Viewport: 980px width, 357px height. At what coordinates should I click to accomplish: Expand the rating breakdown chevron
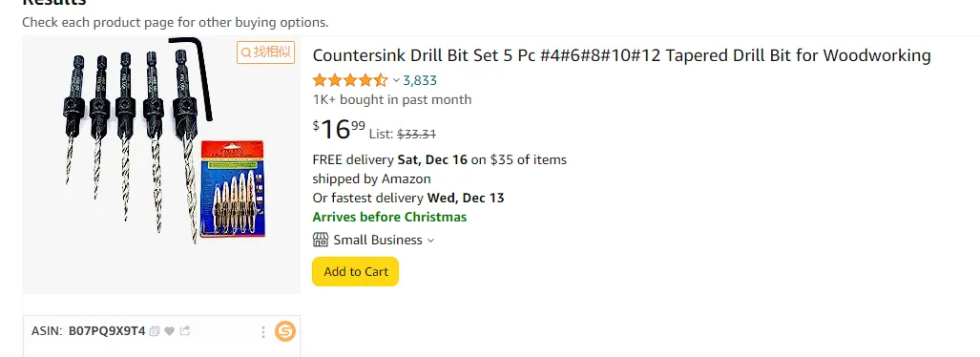click(396, 80)
